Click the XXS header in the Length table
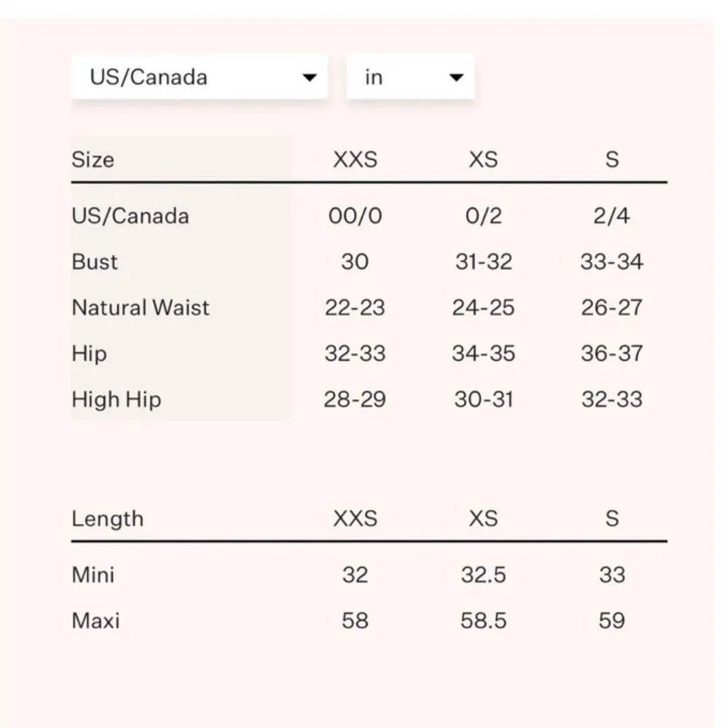The width and height of the screenshot is (728, 728). [x=355, y=518]
